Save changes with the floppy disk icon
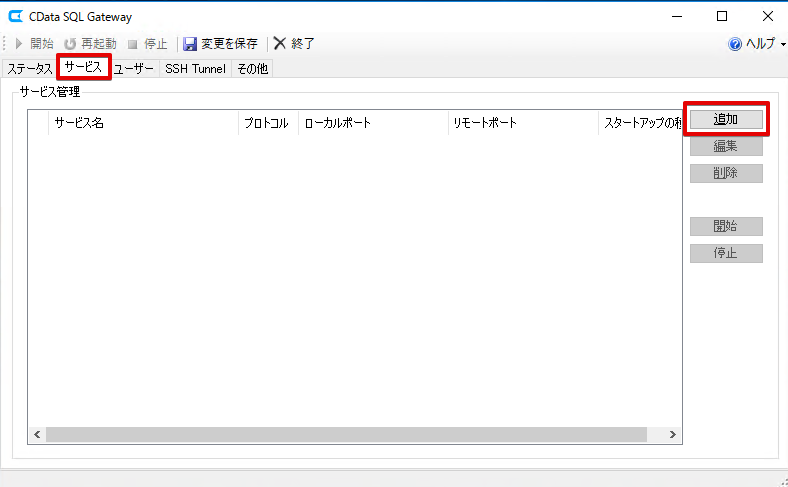Screen dimensions: 788x487 coord(189,44)
